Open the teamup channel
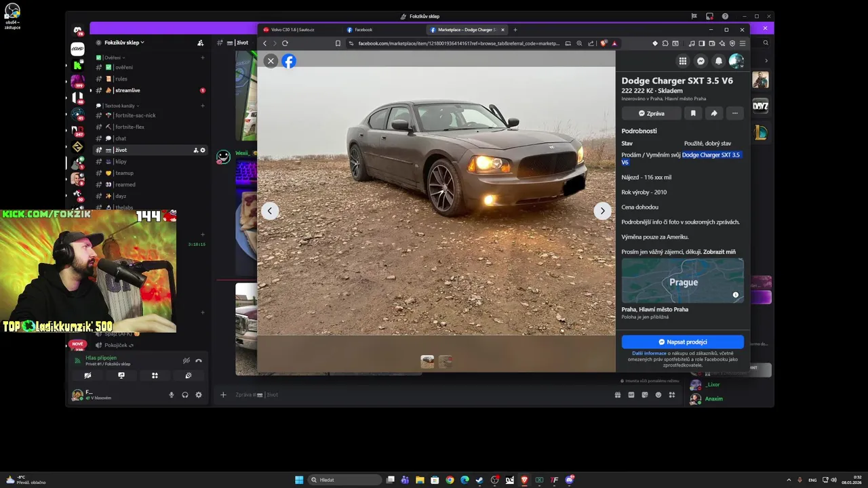The image size is (868, 488). pyautogui.click(x=150, y=173)
